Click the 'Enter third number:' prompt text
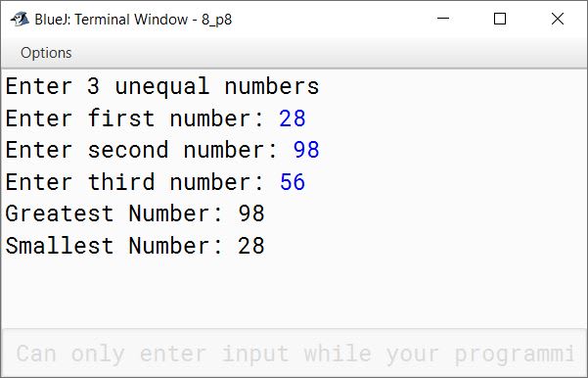The image size is (588, 378). [x=135, y=182]
